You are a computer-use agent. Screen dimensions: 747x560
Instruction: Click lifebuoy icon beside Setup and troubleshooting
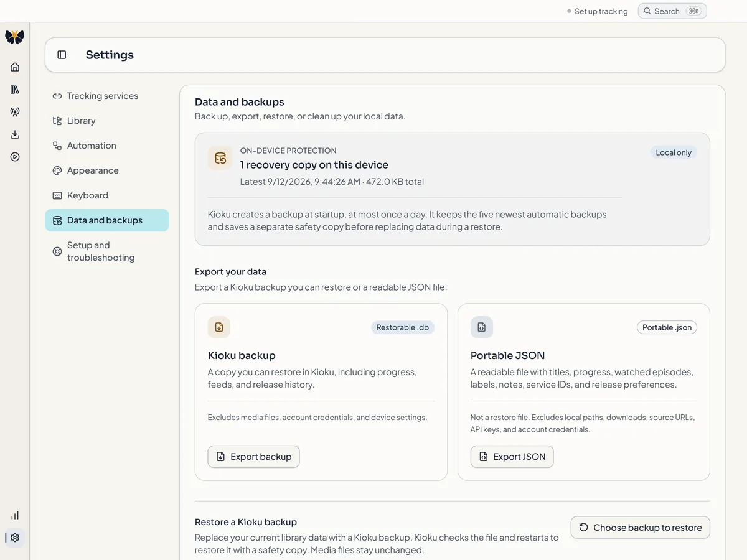pos(57,251)
